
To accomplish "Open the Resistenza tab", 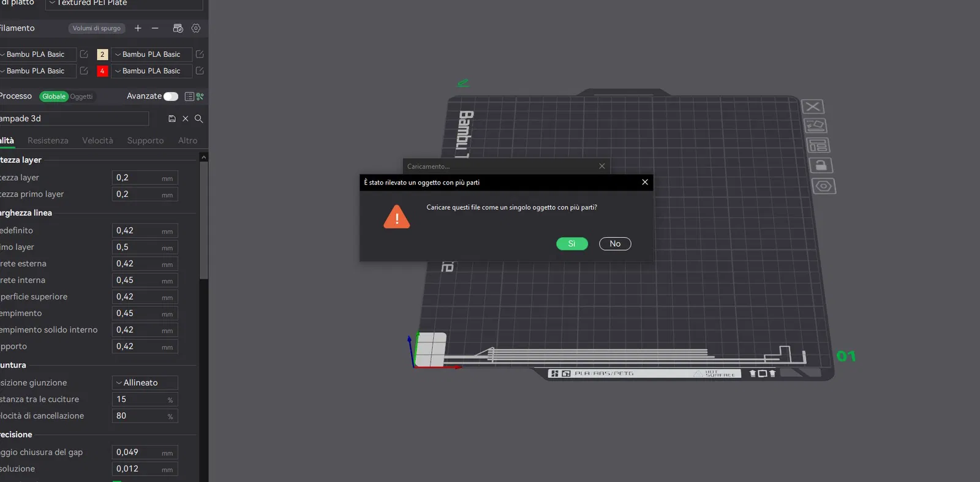I will (48, 141).
